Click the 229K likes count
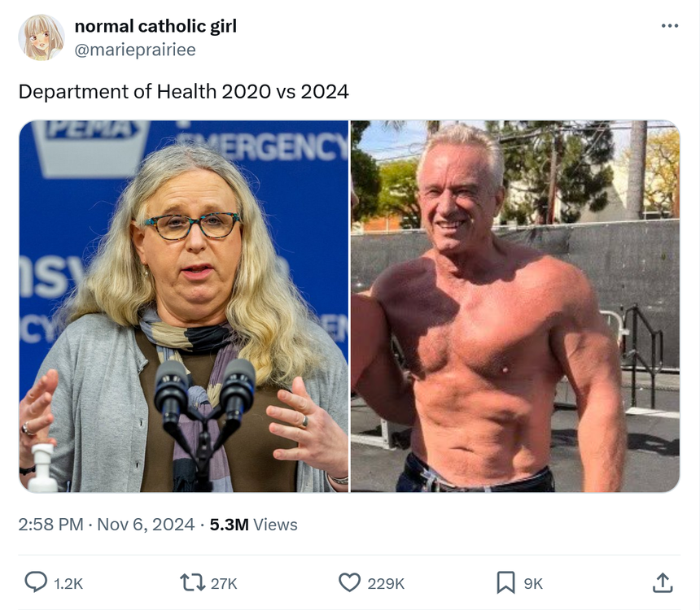The height and width of the screenshot is (610, 700). point(386,584)
